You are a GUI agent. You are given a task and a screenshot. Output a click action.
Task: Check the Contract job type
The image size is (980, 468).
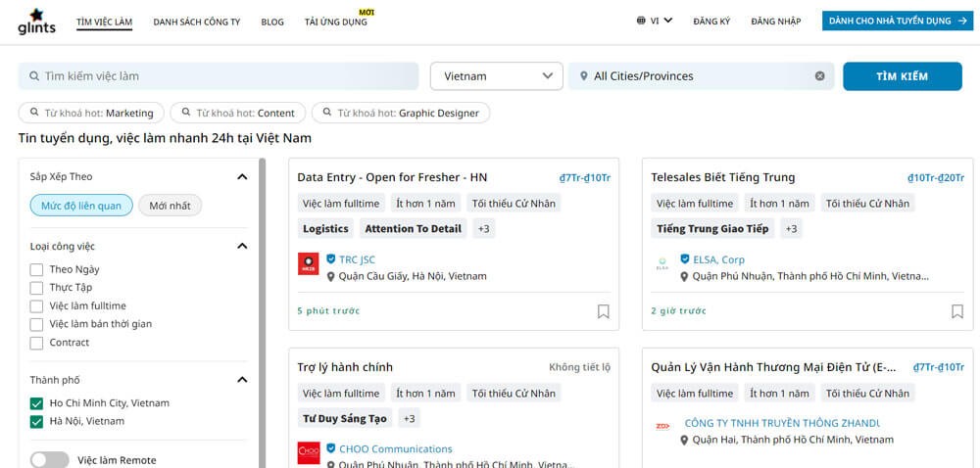(x=37, y=343)
